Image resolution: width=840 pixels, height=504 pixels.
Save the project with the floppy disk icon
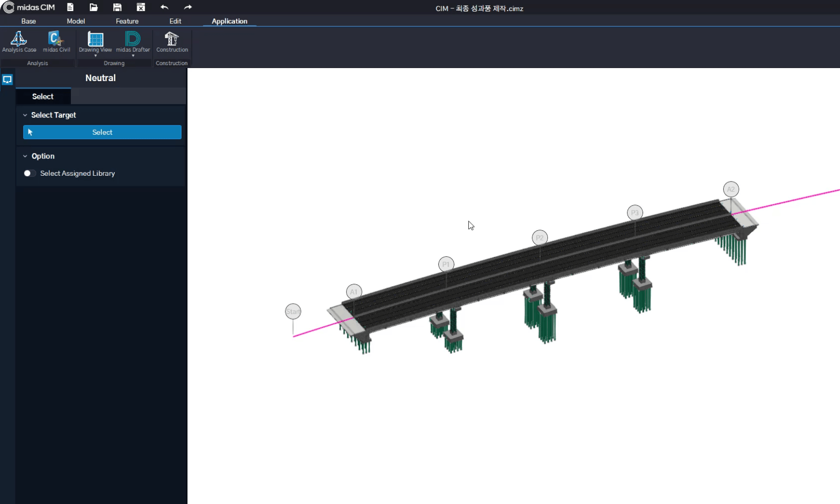tap(117, 7)
